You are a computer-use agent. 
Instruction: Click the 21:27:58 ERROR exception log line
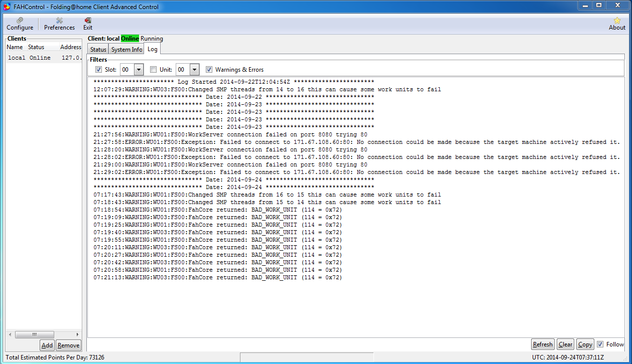point(356,142)
